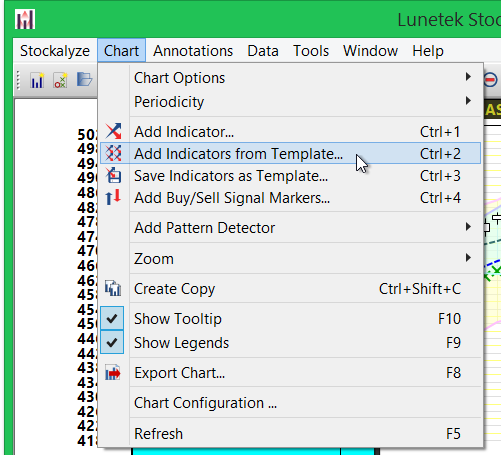Close the open Chart menu

point(121,51)
